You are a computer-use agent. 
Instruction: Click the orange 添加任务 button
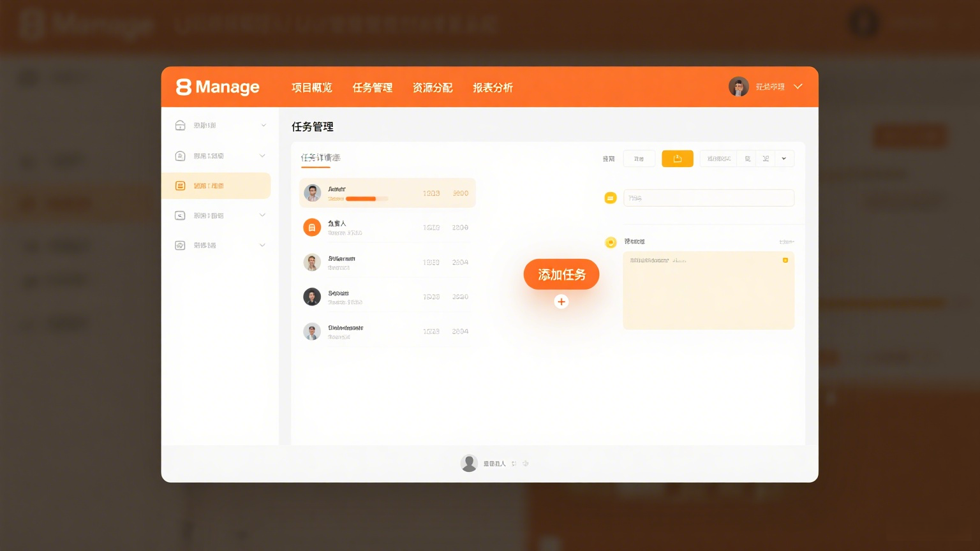(x=561, y=274)
